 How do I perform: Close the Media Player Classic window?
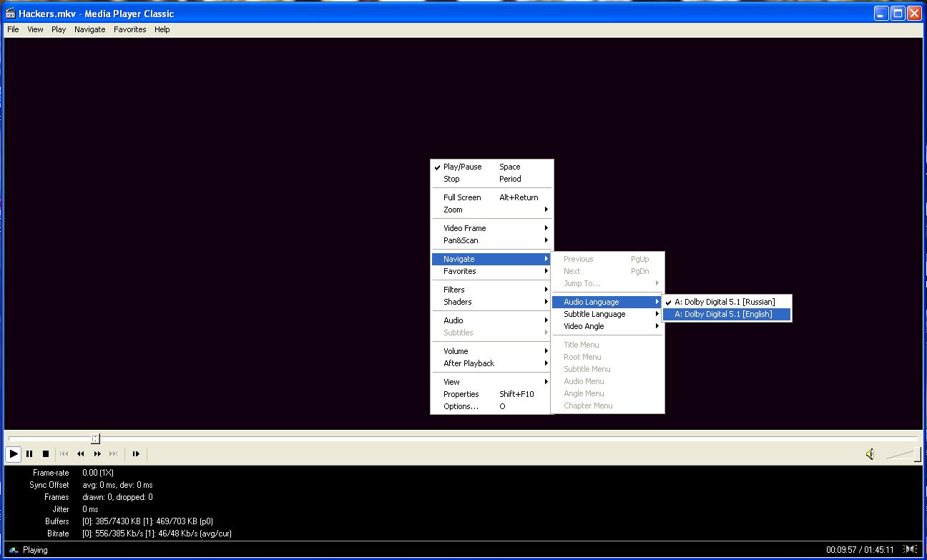coord(914,13)
